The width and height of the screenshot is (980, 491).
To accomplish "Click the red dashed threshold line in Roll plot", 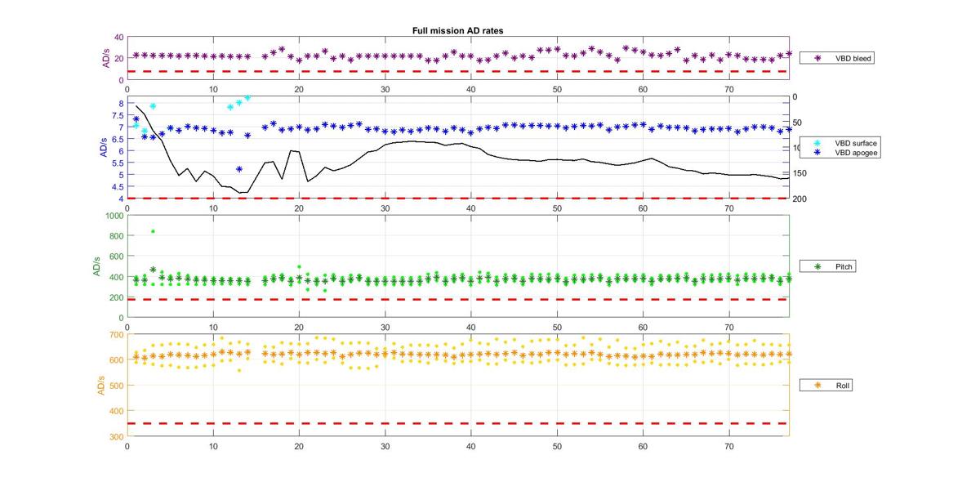I will pos(457,423).
